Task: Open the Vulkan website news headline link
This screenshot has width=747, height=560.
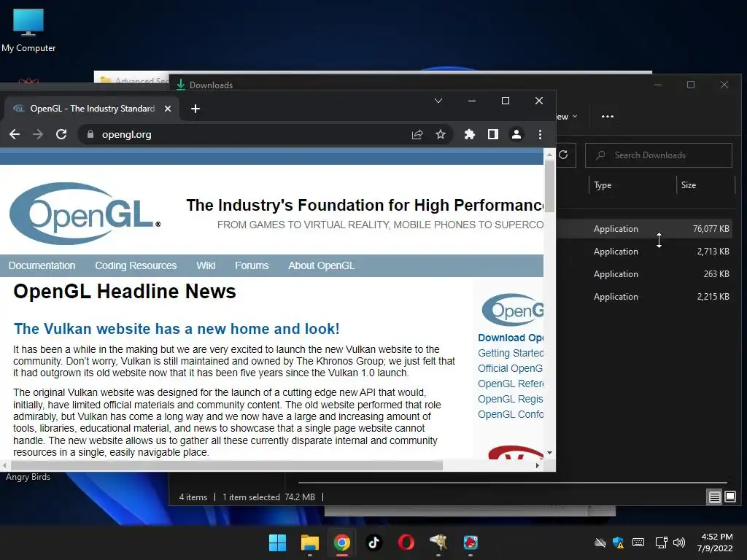Action: coord(177,329)
